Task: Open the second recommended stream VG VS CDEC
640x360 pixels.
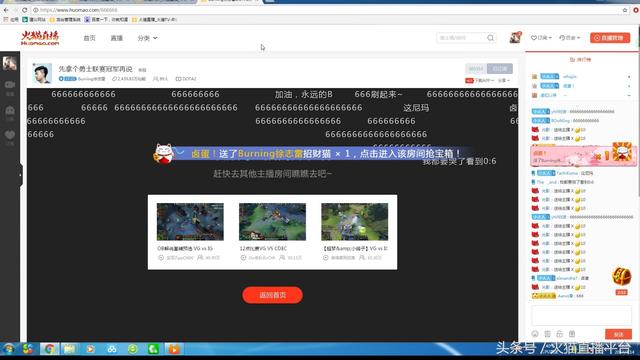Action: (272, 222)
